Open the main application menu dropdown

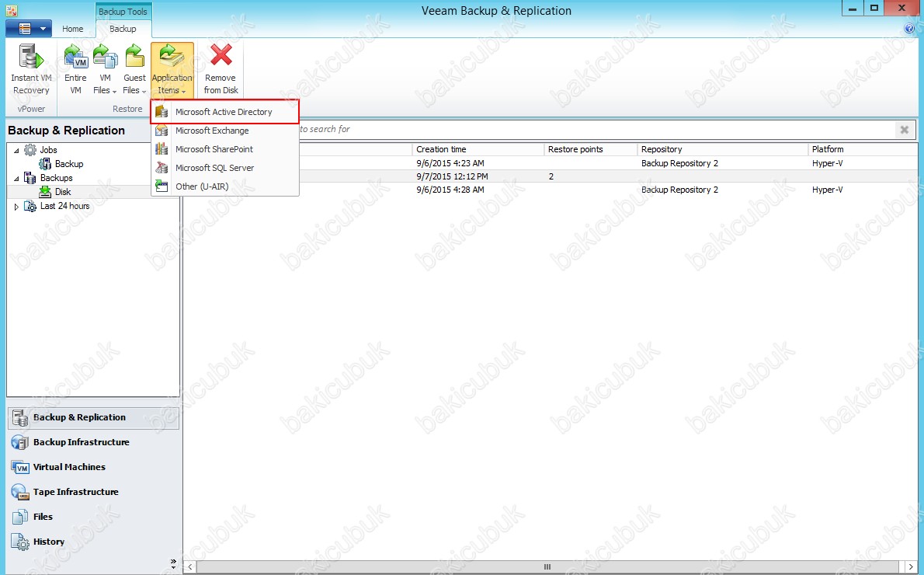click(x=28, y=28)
